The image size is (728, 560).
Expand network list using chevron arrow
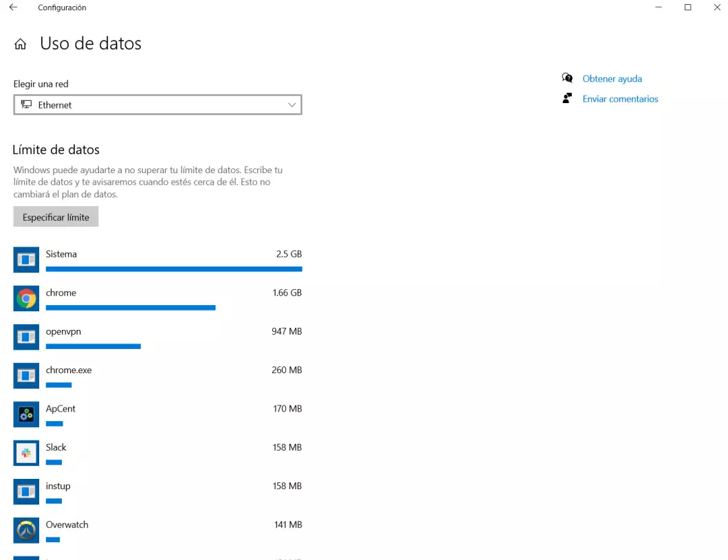[292, 105]
